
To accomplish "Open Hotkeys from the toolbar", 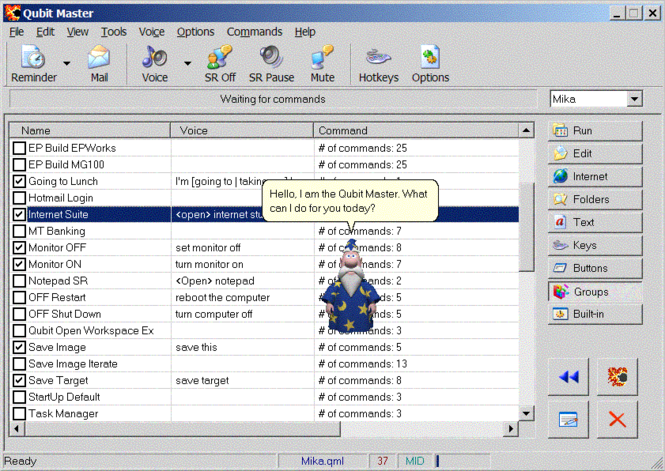I will pos(379,64).
